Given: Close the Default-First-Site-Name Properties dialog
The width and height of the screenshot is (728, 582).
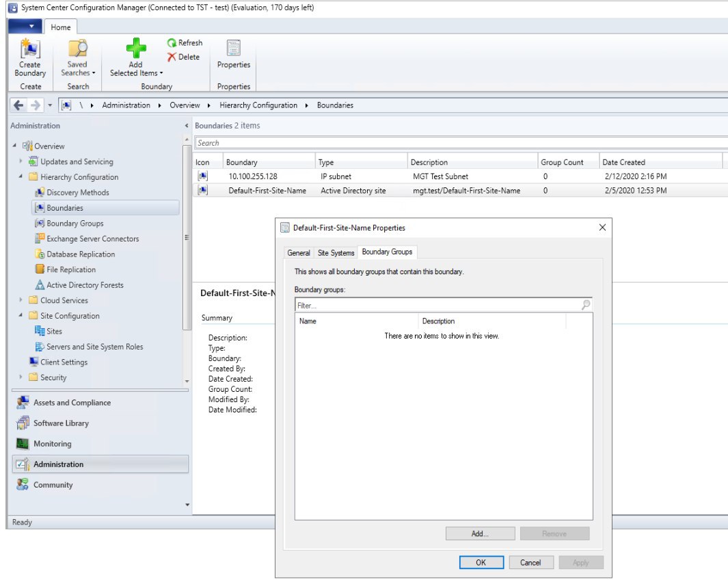Looking at the screenshot, I should pos(602,228).
